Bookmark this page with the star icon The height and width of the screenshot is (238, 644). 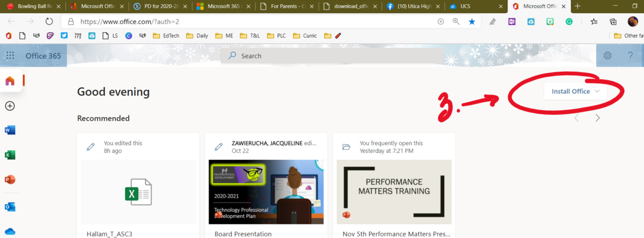472,22
